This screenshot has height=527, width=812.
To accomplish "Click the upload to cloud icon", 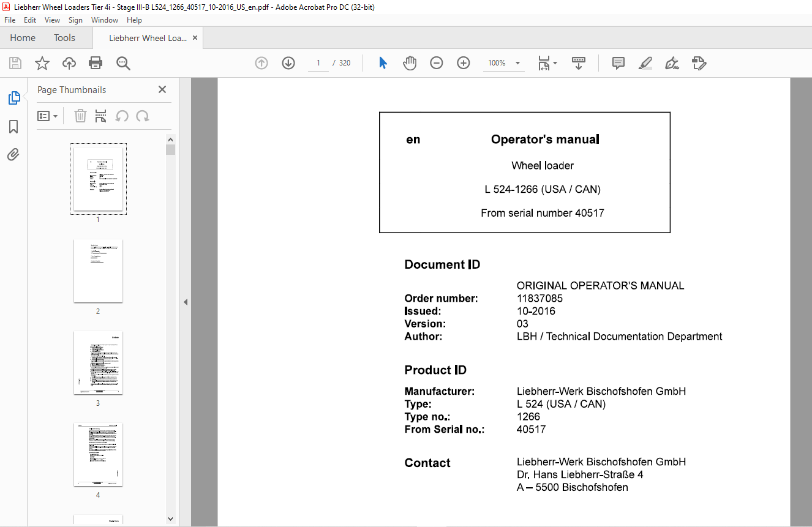I will click(69, 63).
